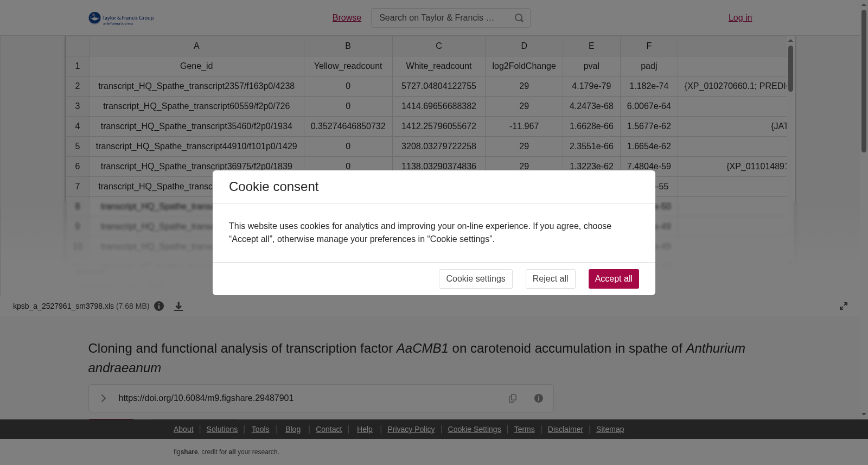Open the About footer link
This screenshot has width=868, height=465.
(x=183, y=429)
